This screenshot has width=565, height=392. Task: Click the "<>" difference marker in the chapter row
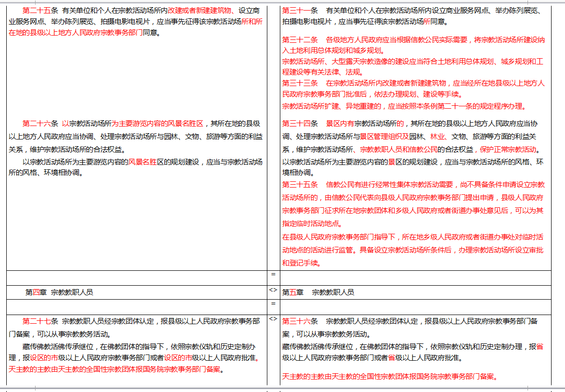tap(273, 290)
